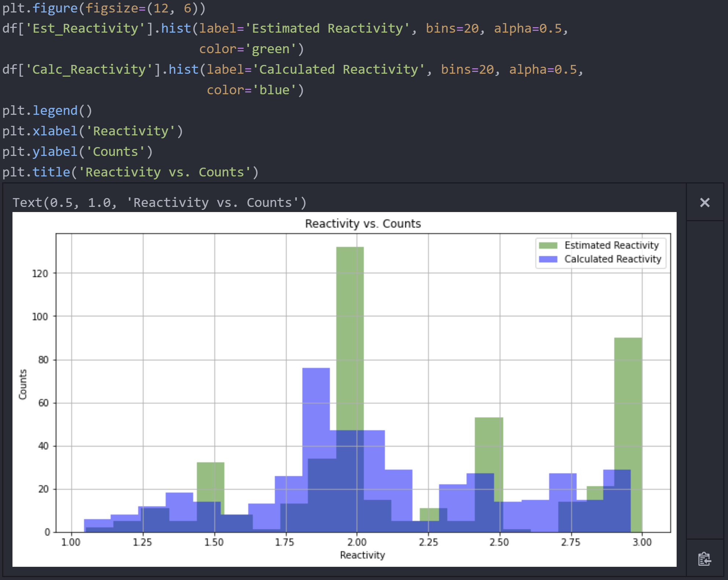Click the chart title 'Reactivity vs. Counts'
The width and height of the screenshot is (728, 580).
363,223
